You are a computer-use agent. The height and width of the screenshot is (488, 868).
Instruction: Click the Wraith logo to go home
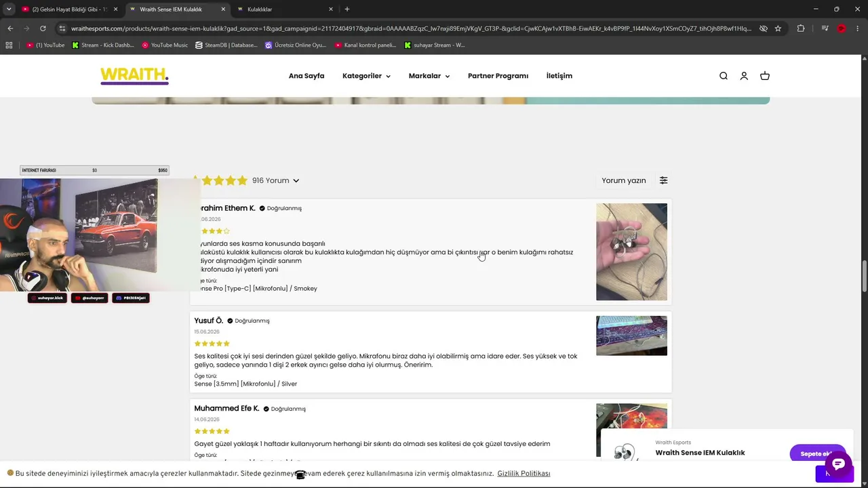coord(134,76)
